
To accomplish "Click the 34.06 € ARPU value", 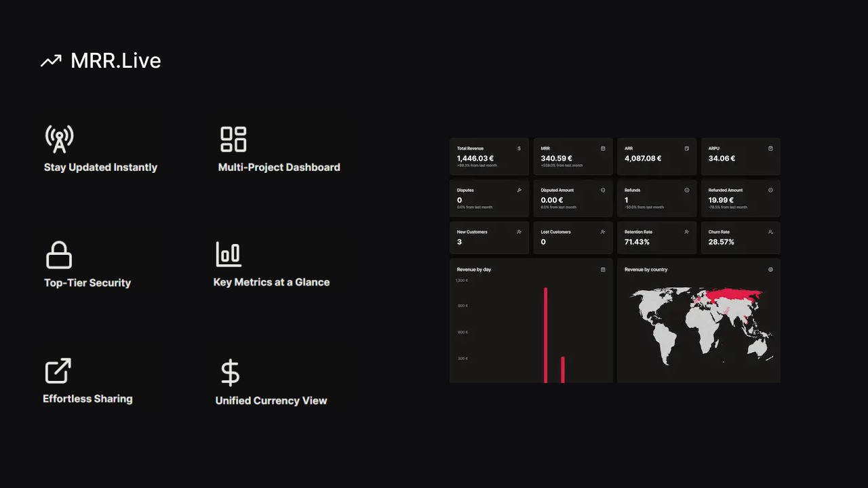I will click(x=722, y=159).
